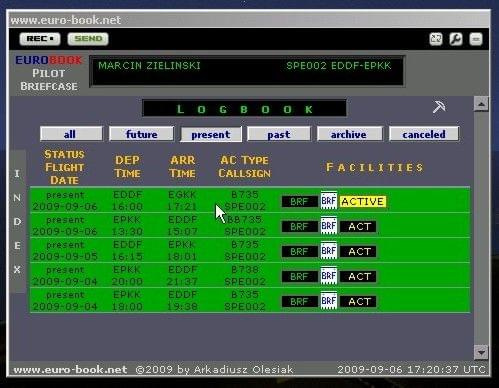Toggle the yellow ACTIVE flight status

363,201
